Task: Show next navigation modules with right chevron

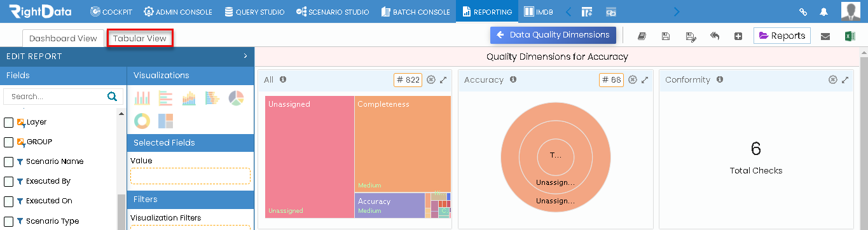Action: pyautogui.click(x=676, y=11)
